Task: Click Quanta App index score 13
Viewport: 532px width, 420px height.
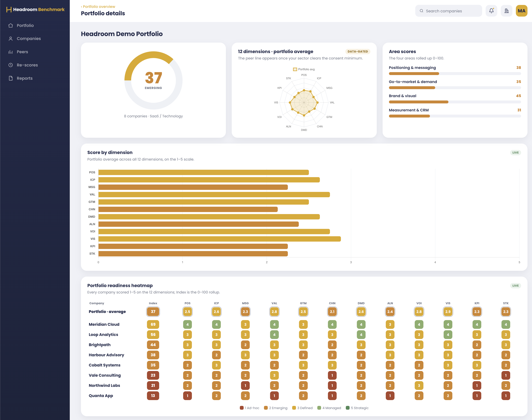Action: point(153,396)
